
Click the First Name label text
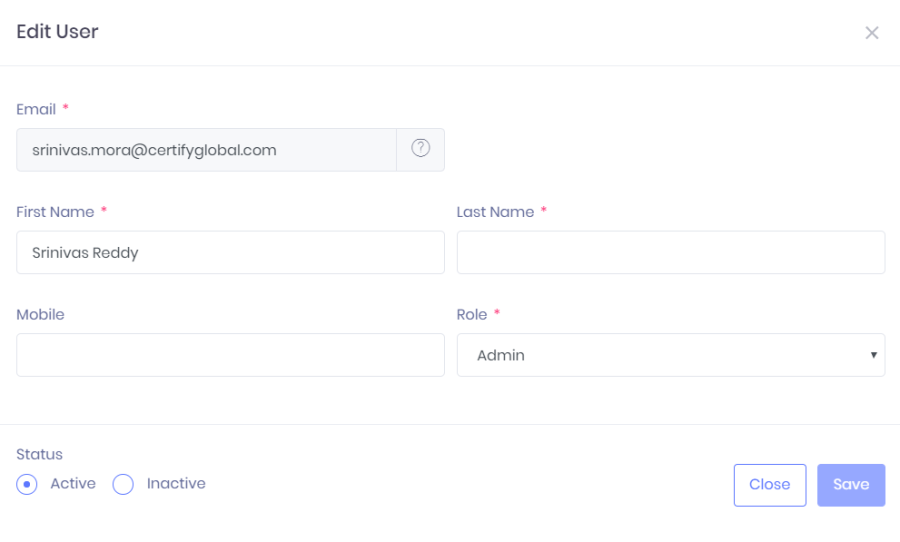tap(55, 212)
